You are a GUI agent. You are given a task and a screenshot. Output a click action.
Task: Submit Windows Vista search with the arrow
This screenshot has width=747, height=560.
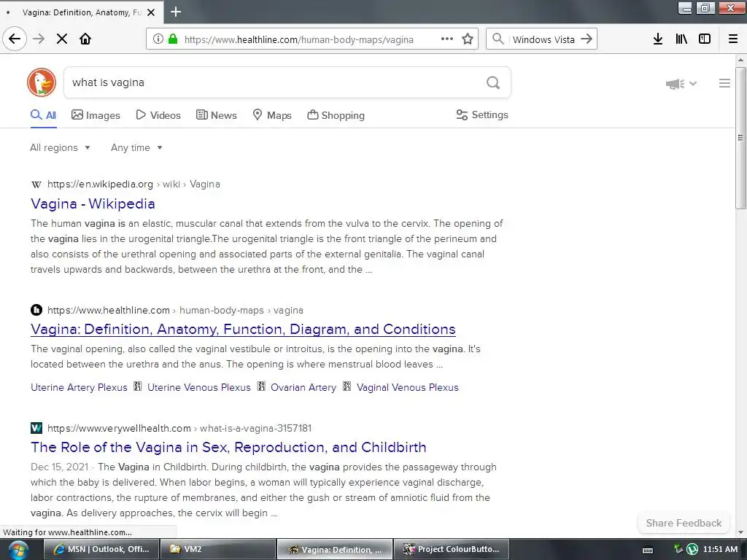[587, 39]
